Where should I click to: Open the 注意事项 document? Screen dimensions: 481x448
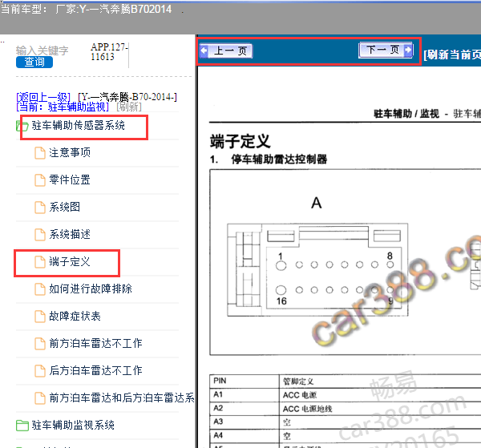70,153
